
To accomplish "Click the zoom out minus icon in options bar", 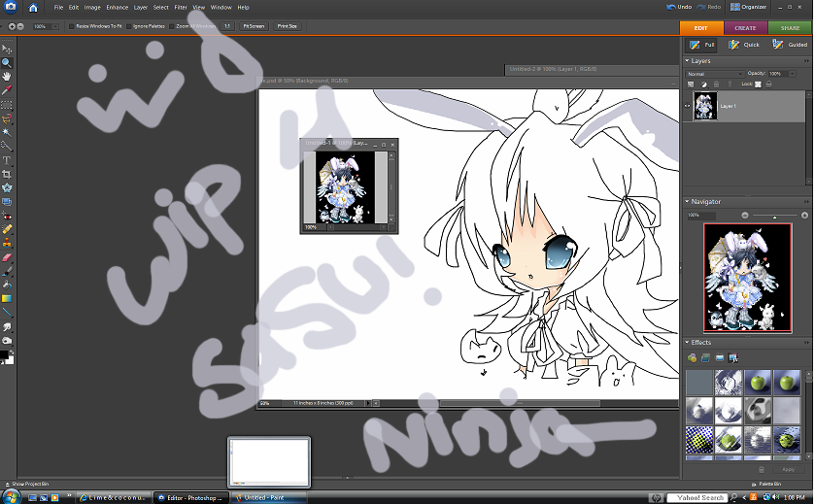I will 20,26.
